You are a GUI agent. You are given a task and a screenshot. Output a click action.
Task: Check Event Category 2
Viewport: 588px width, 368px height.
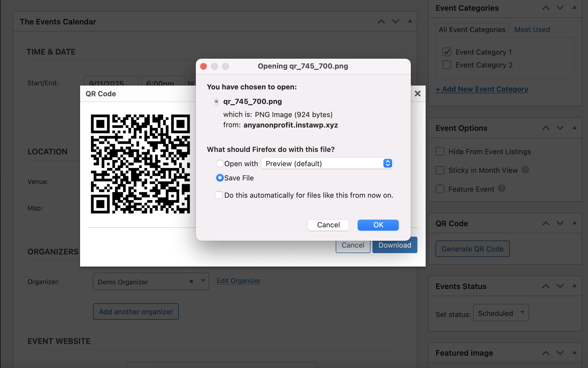pyautogui.click(x=446, y=65)
